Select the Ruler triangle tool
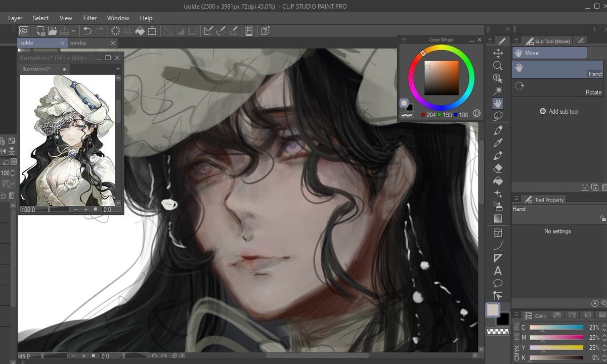 point(498,258)
